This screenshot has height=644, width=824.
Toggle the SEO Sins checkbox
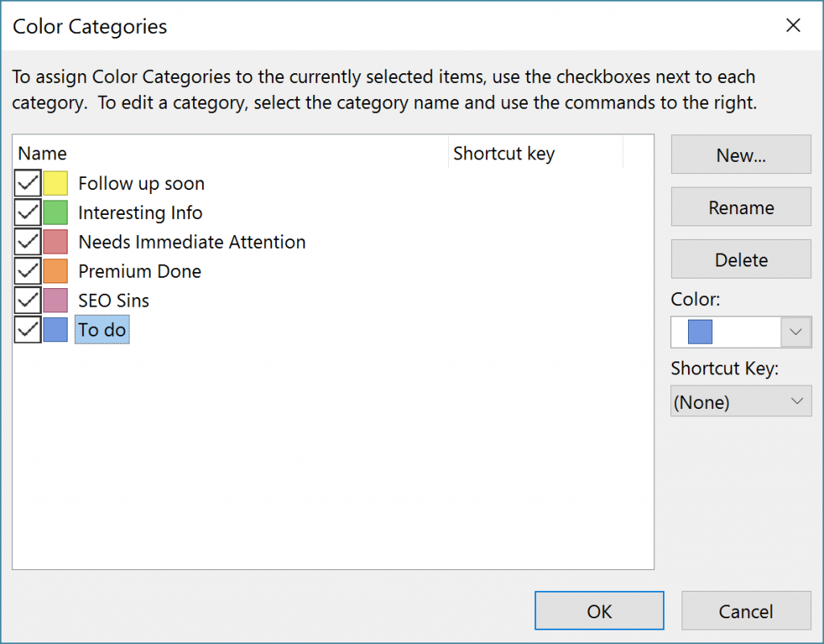point(28,300)
